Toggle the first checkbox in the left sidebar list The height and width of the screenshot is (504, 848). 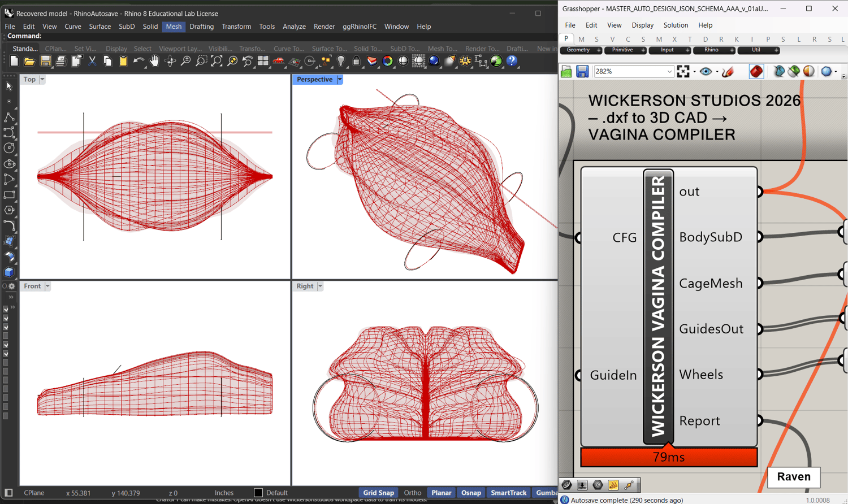coord(6,309)
